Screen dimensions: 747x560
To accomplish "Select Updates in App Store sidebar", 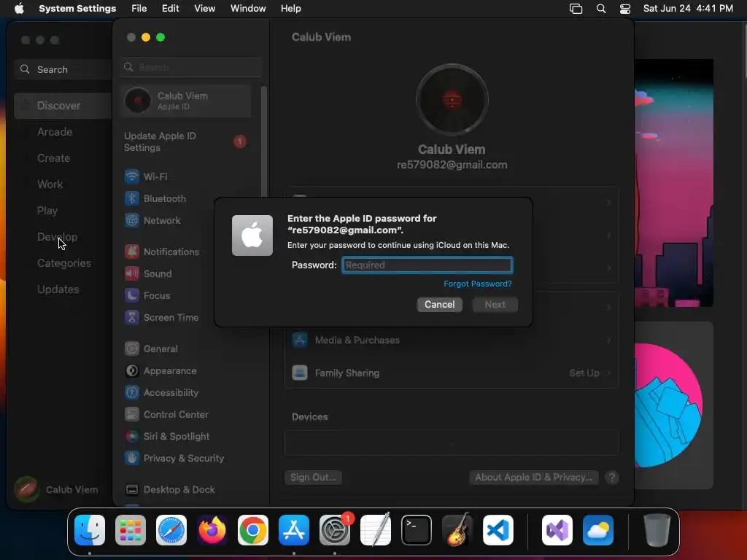I will click(58, 289).
